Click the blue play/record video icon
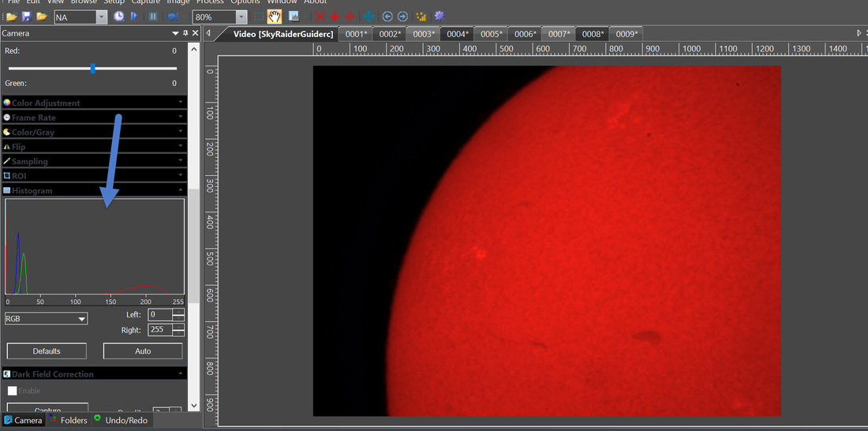This screenshot has height=431, width=868. 134,17
